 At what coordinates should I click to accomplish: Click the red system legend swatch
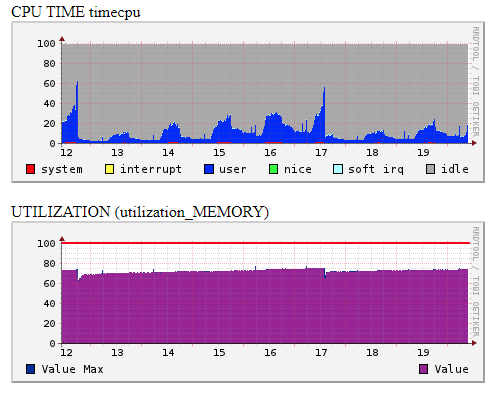(x=30, y=169)
